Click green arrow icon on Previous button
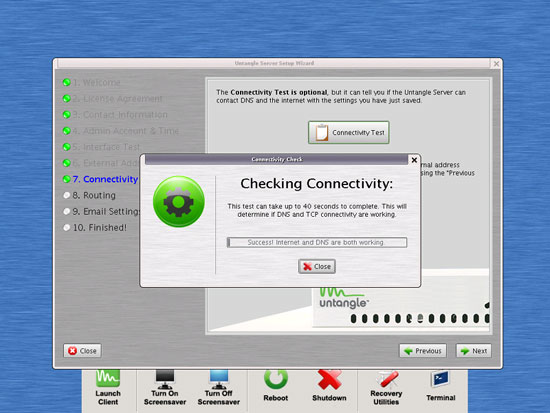The image size is (550, 413). tap(408, 351)
